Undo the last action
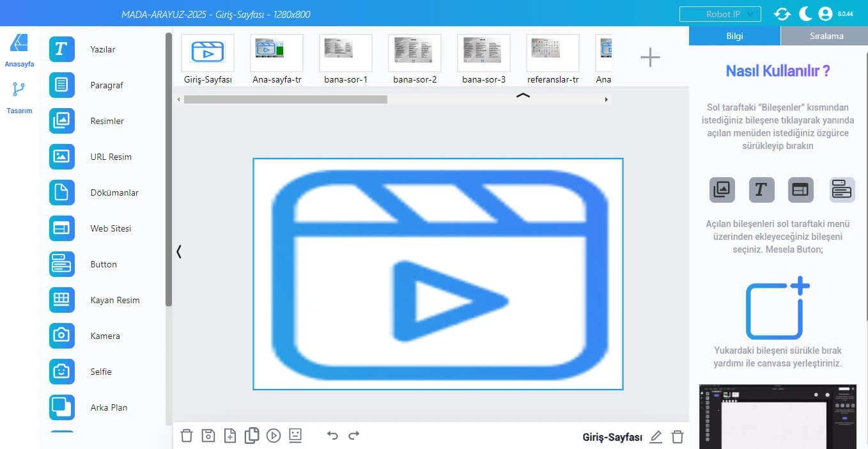The width and height of the screenshot is (868, 449). coord(332,436)
